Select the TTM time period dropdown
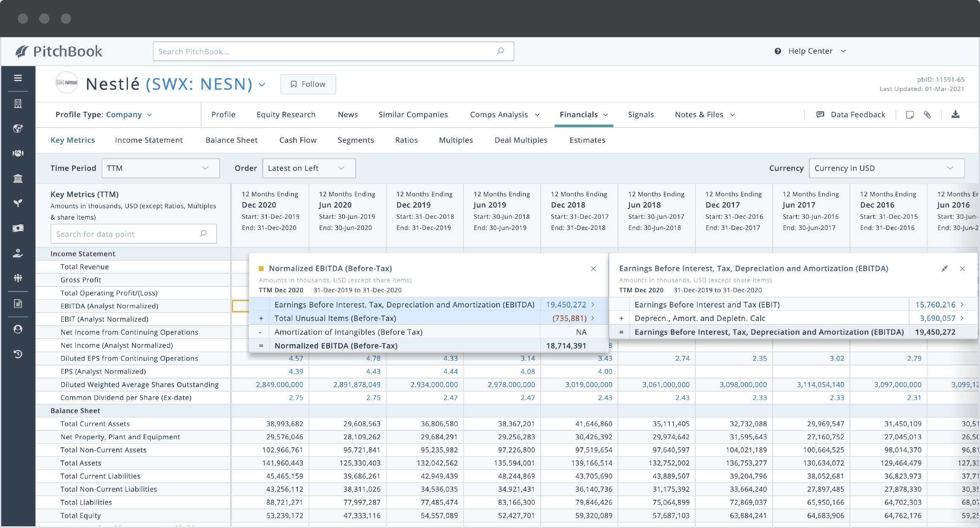The width and height of the screenshot is (980, 528). tap(159, 168)
